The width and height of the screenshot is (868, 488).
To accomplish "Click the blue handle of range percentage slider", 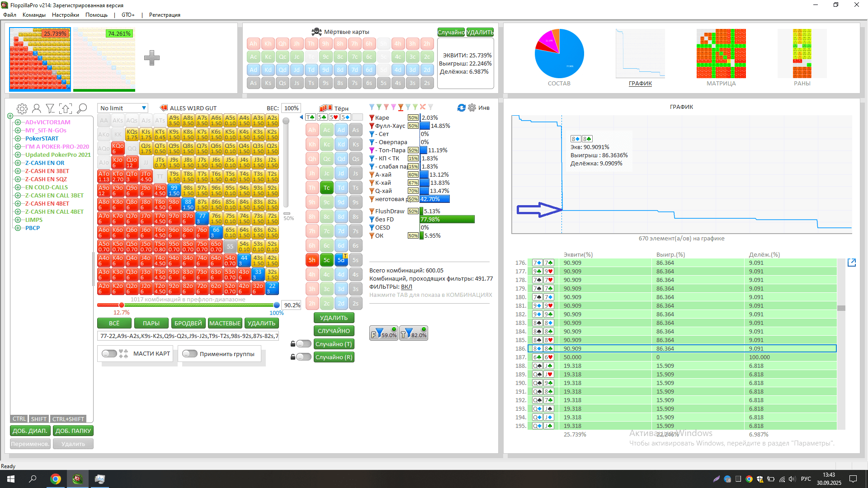I will tap(277, 305).
